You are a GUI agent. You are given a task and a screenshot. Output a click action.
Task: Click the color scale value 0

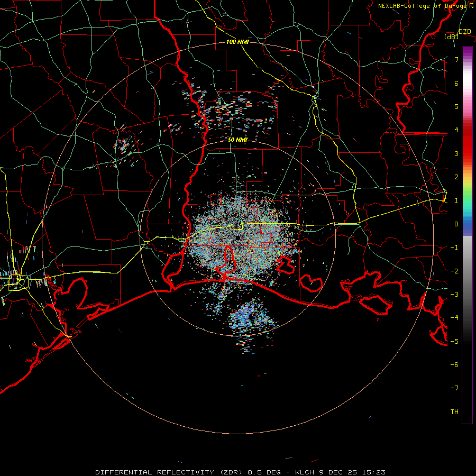[456, 224]
